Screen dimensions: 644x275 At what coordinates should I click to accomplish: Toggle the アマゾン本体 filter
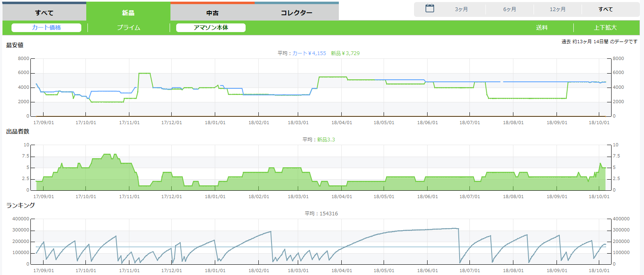coord(211,28)
